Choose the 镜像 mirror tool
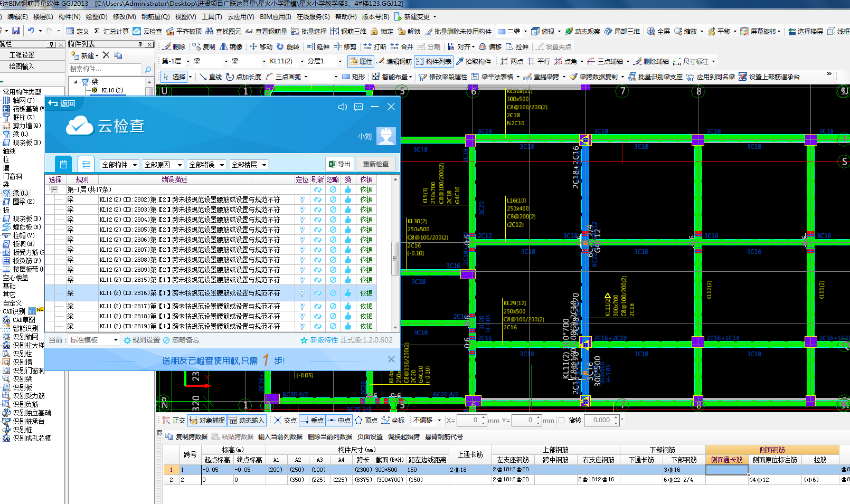 [x=231, y=46]
